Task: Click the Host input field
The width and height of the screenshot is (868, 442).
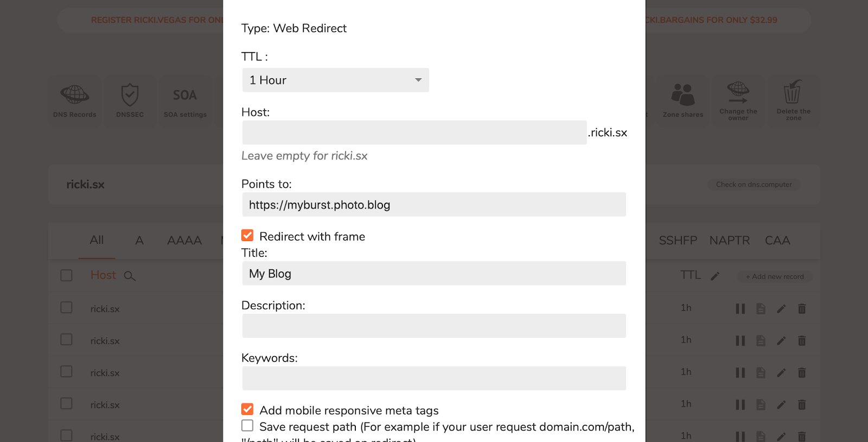Action: [x=414, y=132]
